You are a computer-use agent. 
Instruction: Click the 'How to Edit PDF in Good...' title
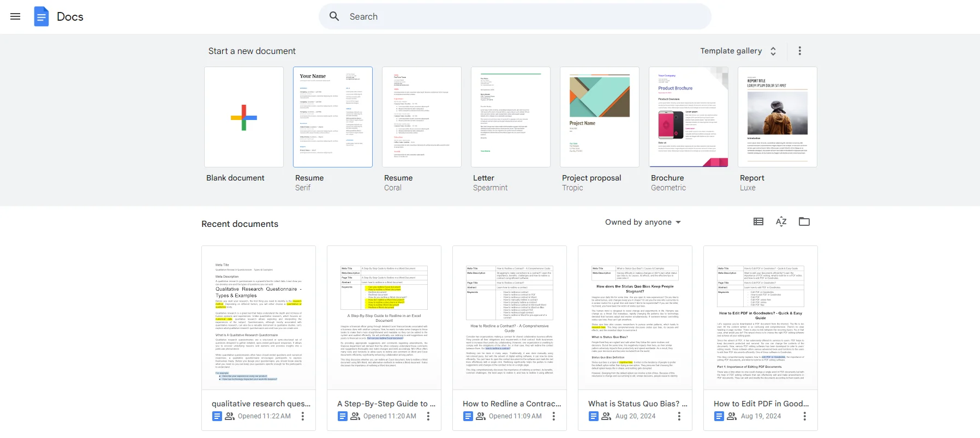(761, 404)
